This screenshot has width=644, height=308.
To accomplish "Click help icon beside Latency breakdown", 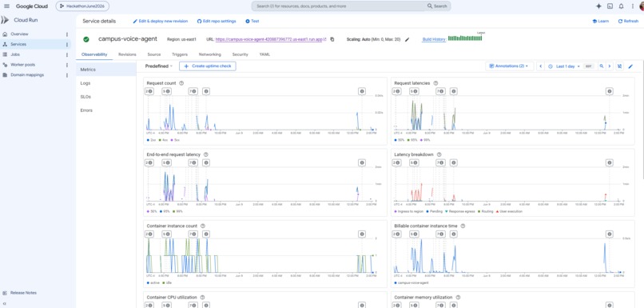I will click(439, 154).
